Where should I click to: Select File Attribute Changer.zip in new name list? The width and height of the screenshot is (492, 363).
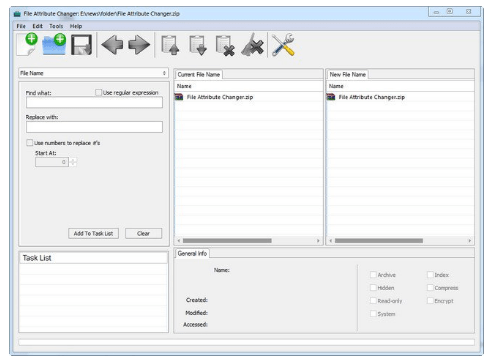[x=372, y=97]
